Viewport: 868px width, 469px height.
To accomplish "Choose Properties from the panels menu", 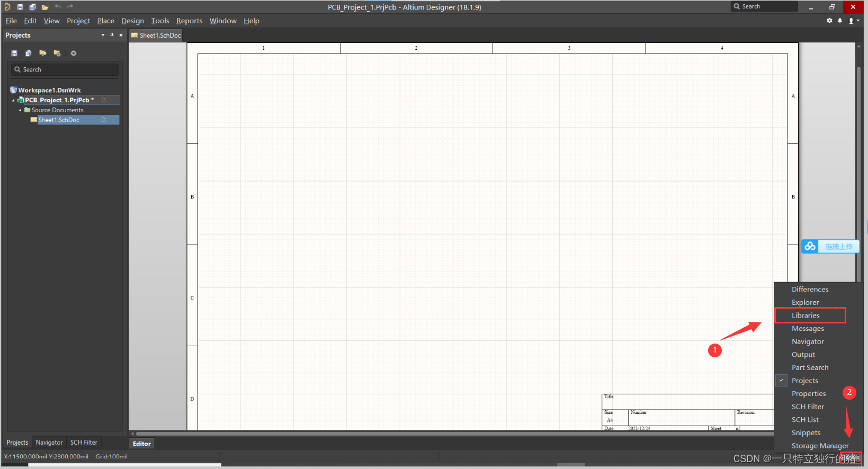I will tap(810, 393).
